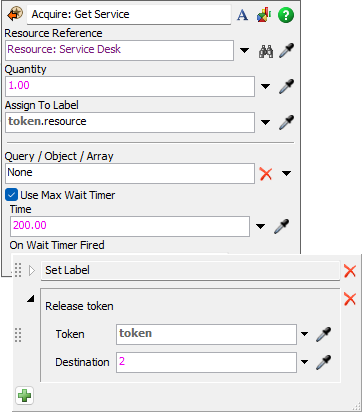Viewport: 362px width, 412px height.
Task: Open the Time value dropdown arrow
Action: 260,227
